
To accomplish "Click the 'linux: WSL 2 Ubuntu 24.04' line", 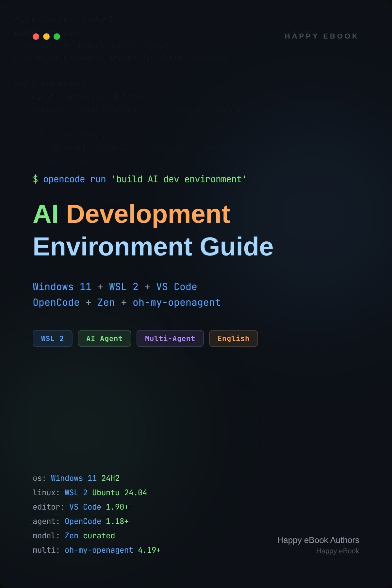I will (90, 493).
